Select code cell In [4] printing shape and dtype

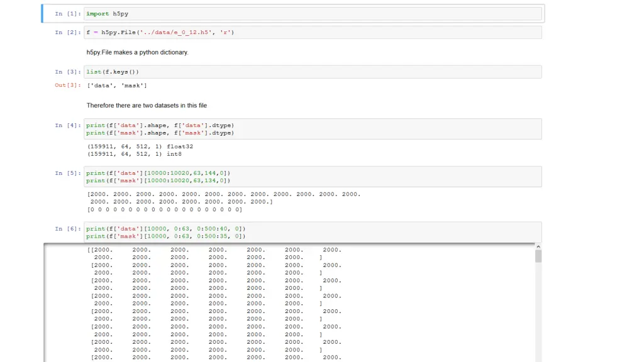pyautogui.click(x=313, y=129)
